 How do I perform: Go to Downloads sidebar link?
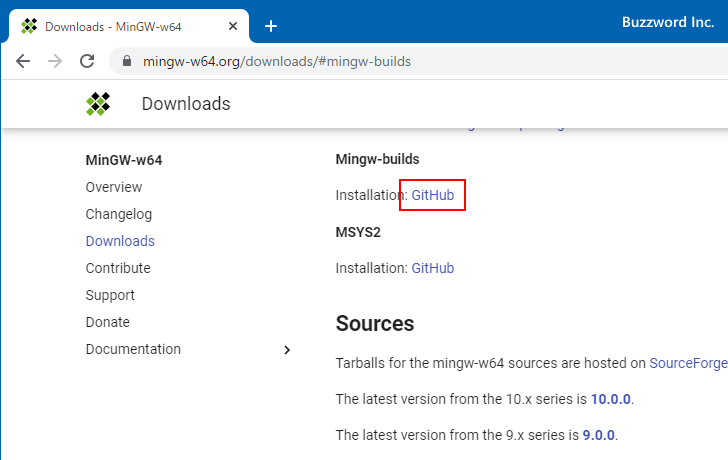coord(120,241)
